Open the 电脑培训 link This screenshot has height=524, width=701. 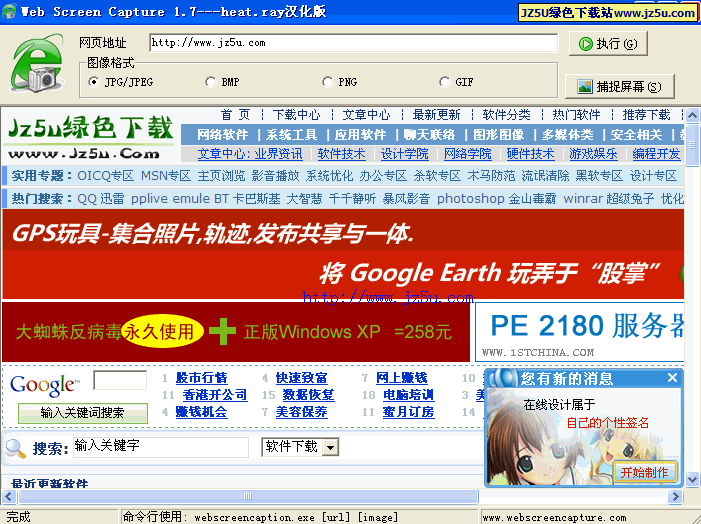click(408, 395)
